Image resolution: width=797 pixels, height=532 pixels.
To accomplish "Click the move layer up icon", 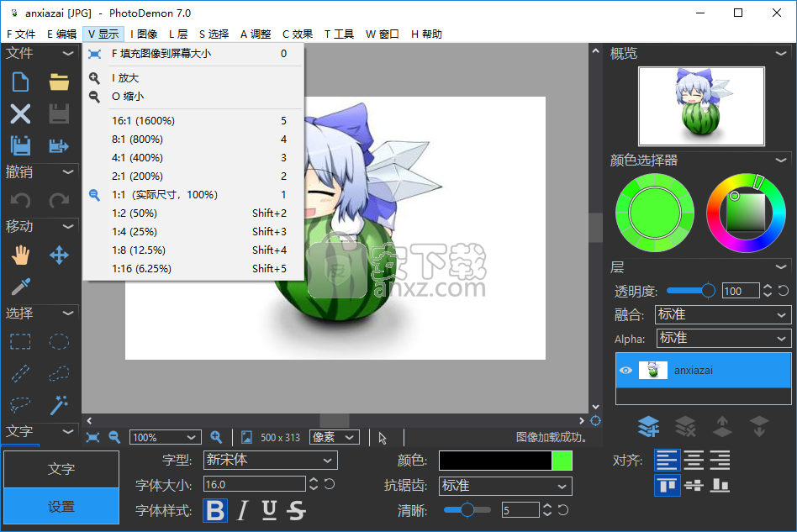I will [x=722, y=426].
